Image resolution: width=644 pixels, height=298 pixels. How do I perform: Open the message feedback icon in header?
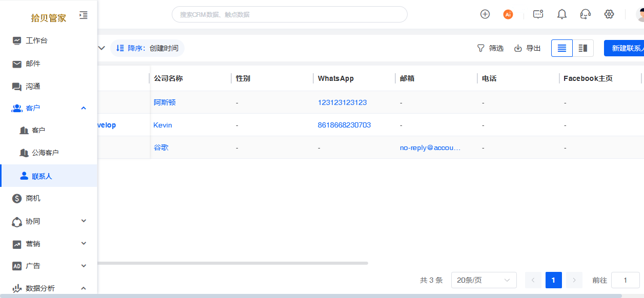point(538,14)
